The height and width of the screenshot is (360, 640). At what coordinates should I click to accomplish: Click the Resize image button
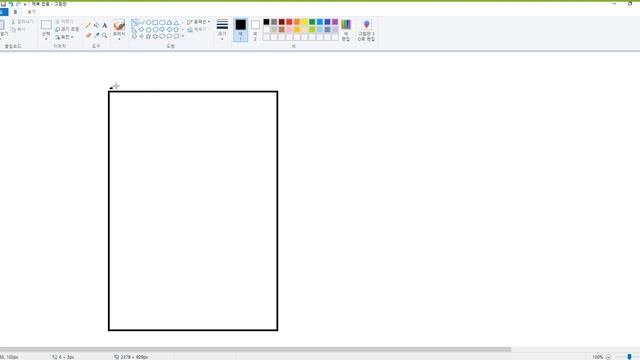(67, 29)
